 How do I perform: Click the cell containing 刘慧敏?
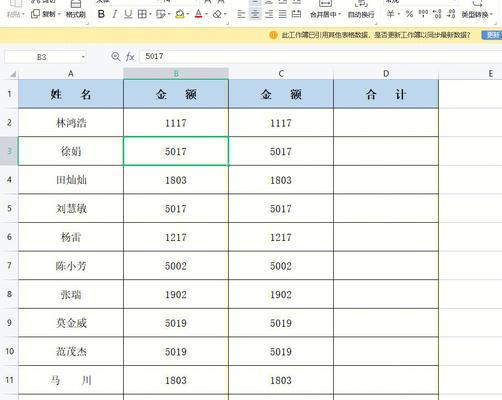point(71,209)
